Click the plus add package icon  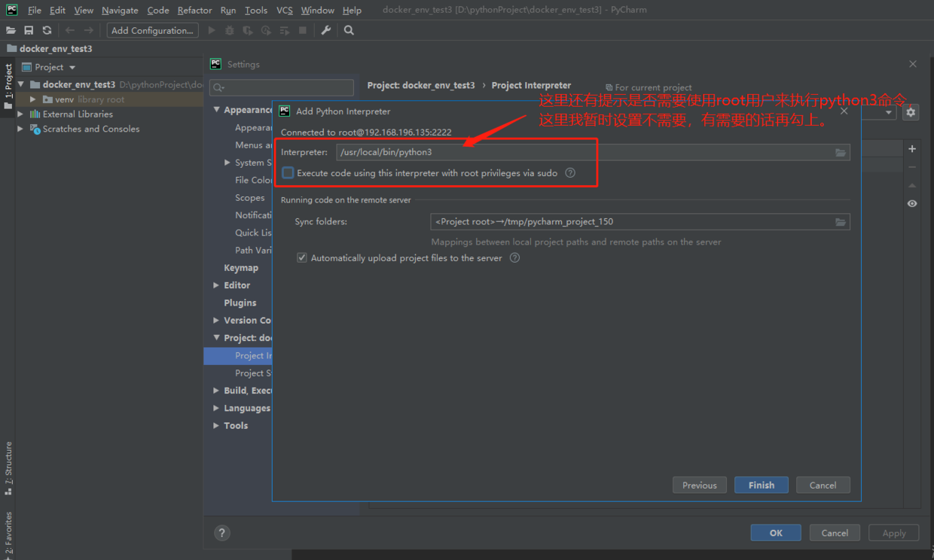[912, 149]
